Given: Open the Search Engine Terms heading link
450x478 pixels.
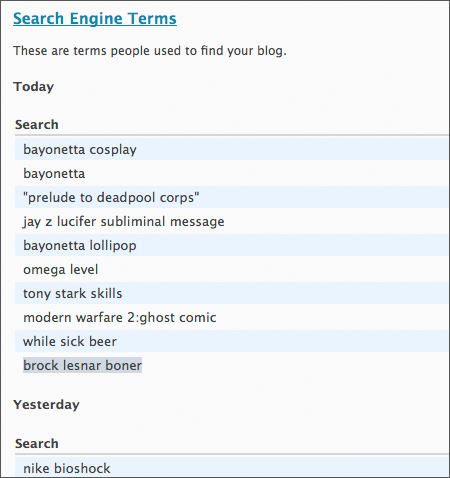Looking at the screenshot, I should point(95,19).
